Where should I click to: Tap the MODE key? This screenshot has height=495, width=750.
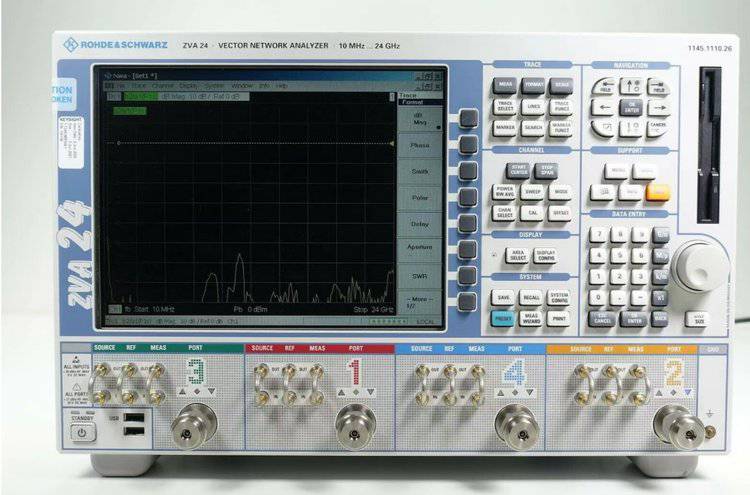pos(561,192)
